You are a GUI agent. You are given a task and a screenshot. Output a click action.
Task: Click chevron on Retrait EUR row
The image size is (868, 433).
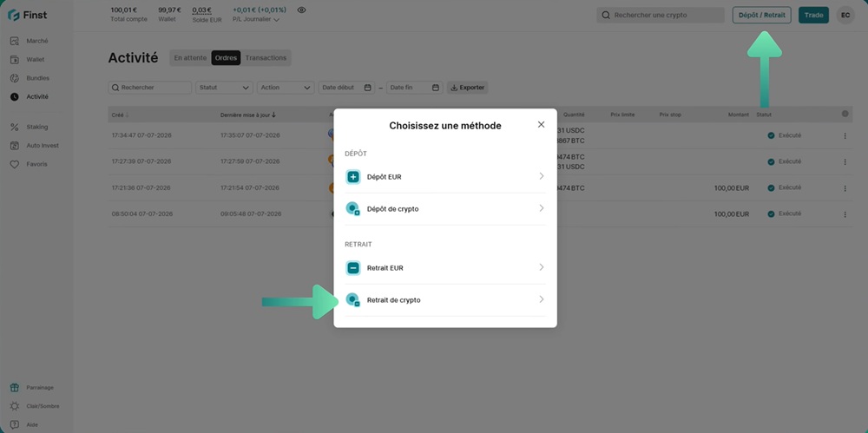[x=542, y=267]
